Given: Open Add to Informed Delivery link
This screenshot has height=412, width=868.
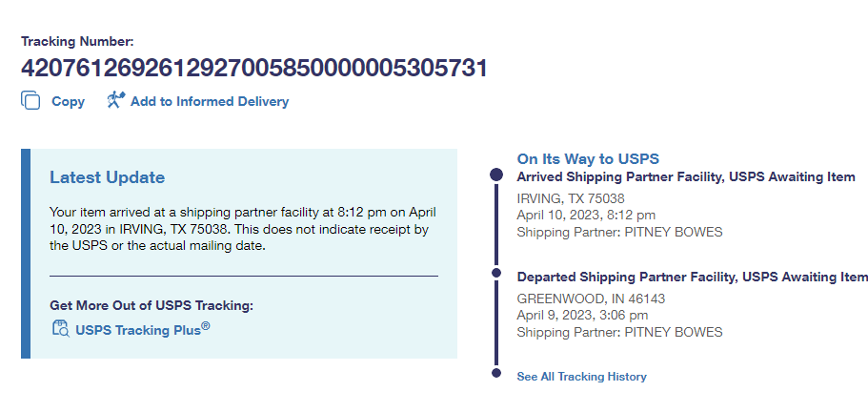Looking at the screenshot, I should (x=209, y=101).
